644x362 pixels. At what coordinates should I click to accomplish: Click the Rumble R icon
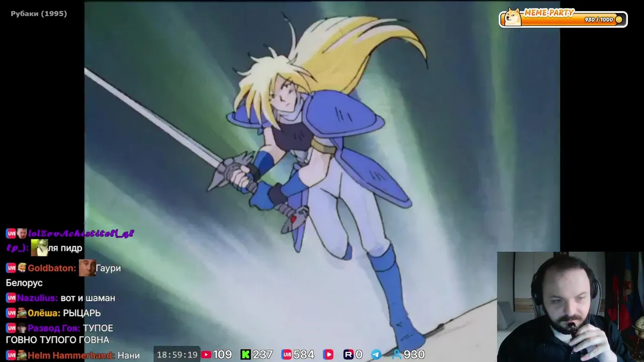coord(348,354)
